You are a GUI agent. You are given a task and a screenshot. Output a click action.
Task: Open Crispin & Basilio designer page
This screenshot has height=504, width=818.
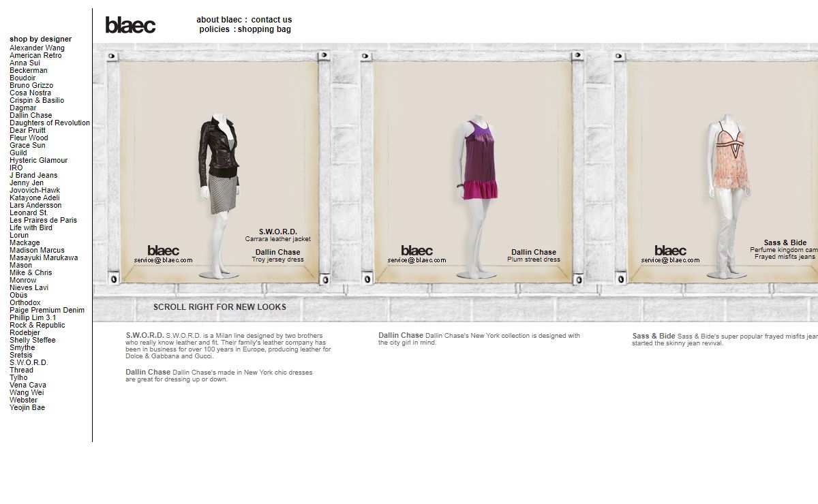[37, 100]
